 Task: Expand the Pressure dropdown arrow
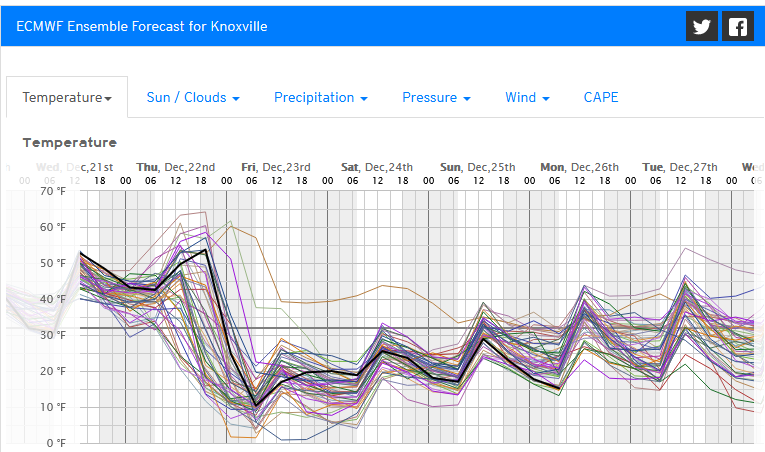[x=467, y=99]
